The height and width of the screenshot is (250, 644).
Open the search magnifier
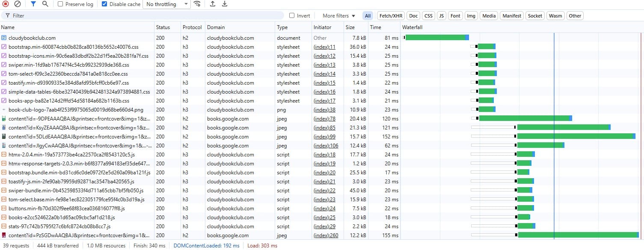[45, 4]
